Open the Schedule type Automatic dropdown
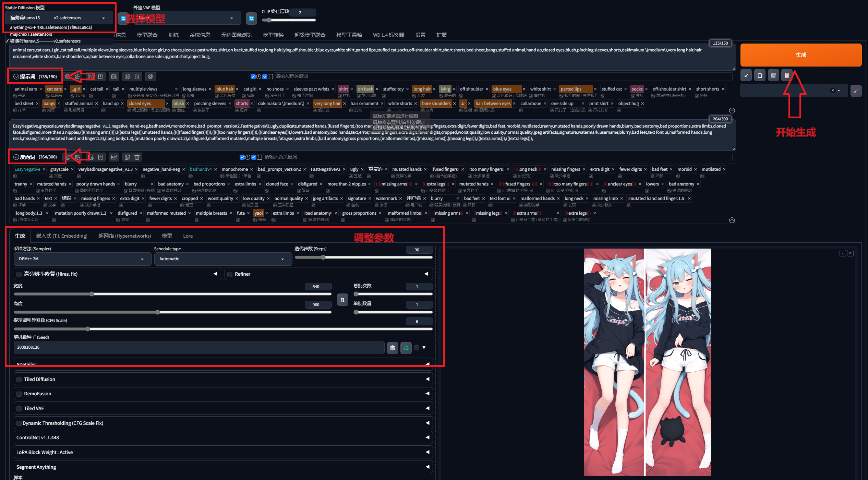The height and width of the screenshot is (480, 868). pyautogui.click(x=223, y=259)
